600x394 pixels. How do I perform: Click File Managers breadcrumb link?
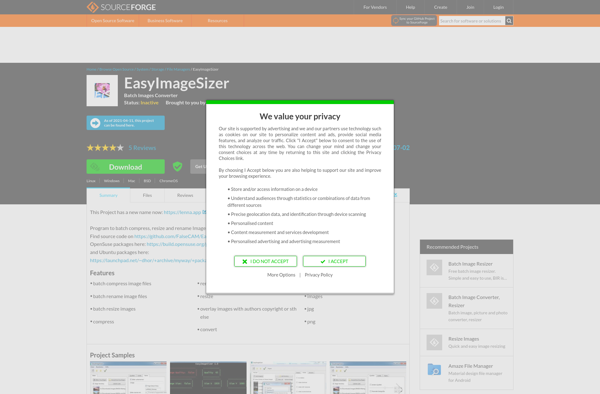click(178, 69)
